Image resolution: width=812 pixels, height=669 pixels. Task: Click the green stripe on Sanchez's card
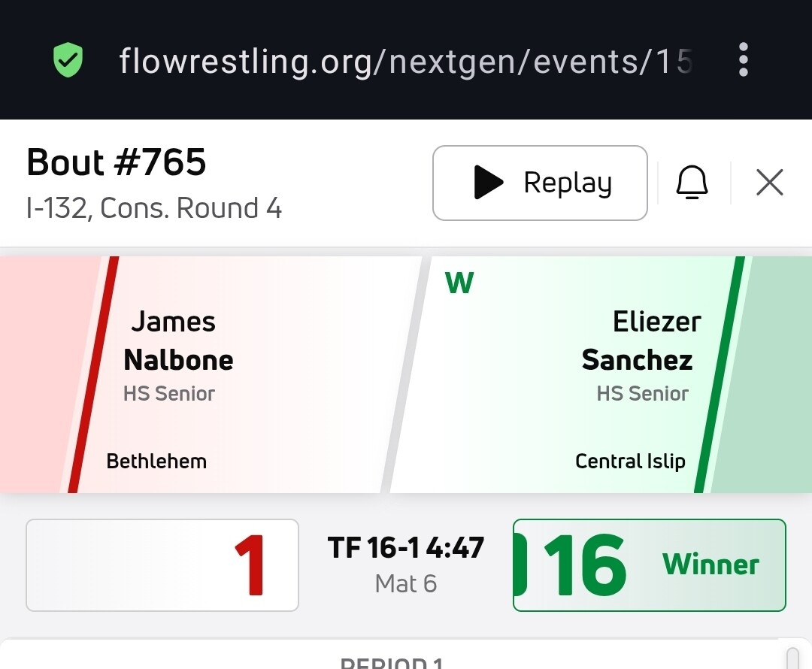click(720, 374)
